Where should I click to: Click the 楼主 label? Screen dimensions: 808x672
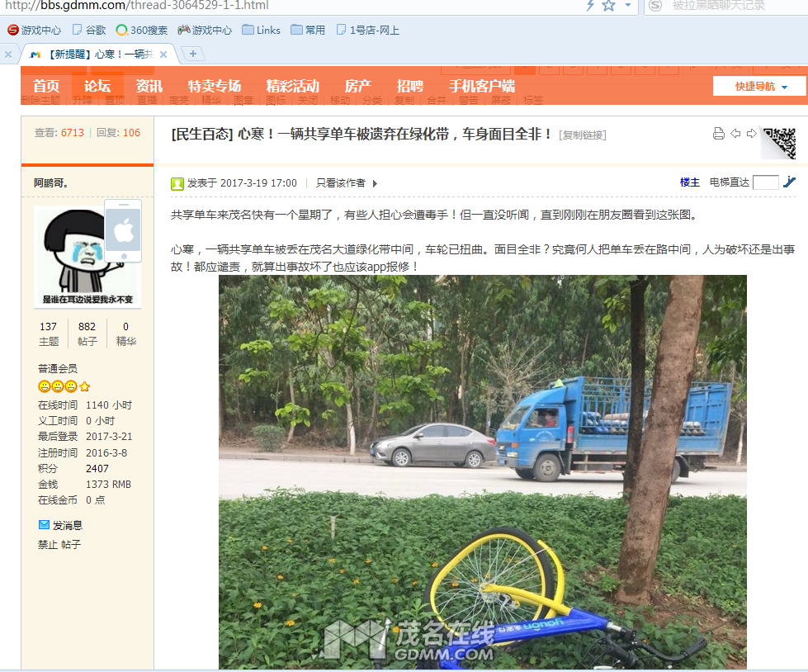[x=689, y=182]
